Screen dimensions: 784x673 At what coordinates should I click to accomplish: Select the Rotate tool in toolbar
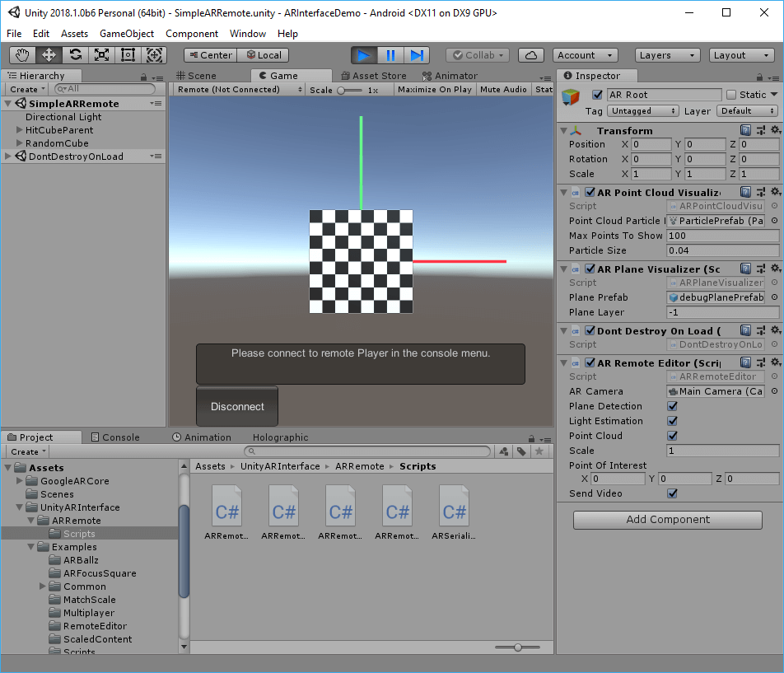(x=76, y=55)
